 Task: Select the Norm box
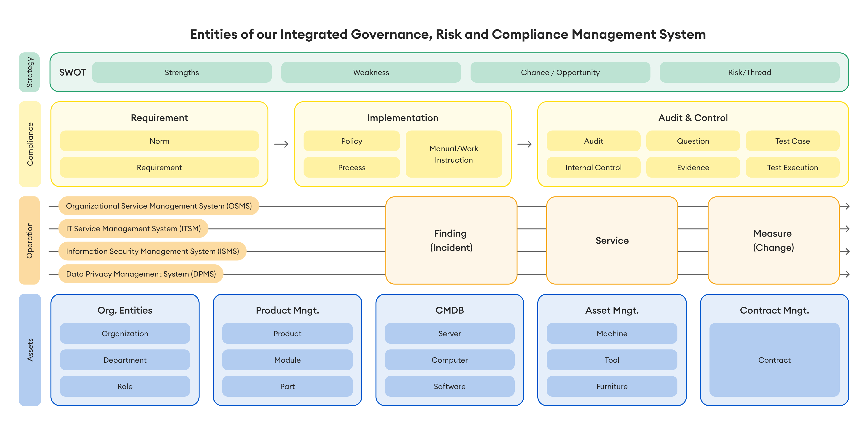tap(159, 141)
